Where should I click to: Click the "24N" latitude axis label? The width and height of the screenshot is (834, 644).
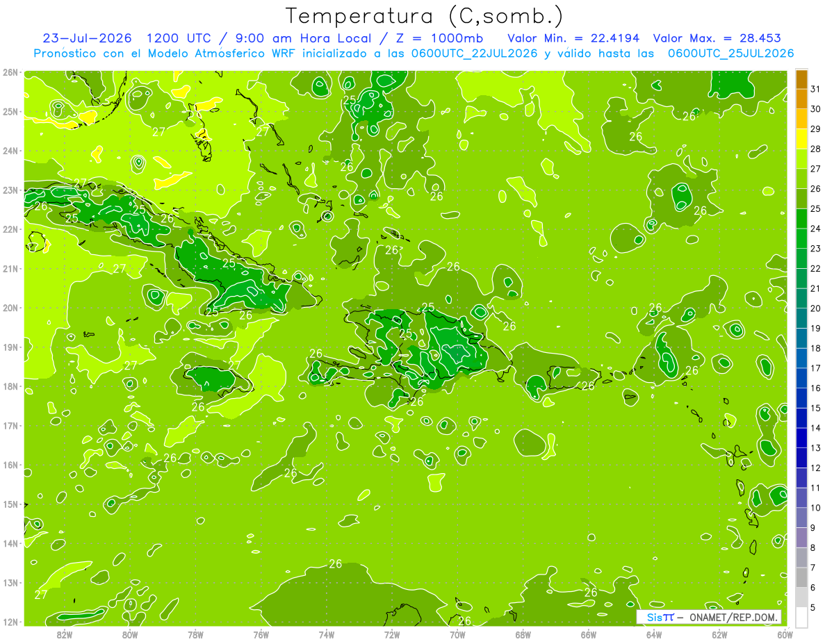pos(10,151)
